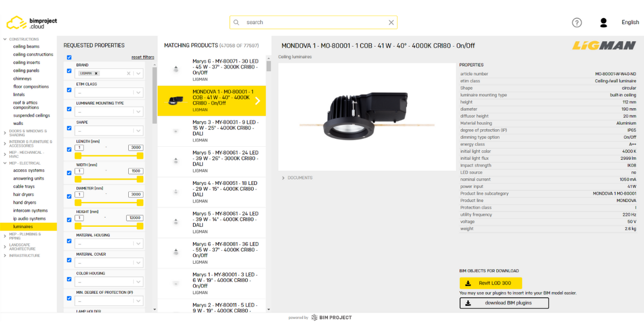
Task: Click the LIGMAN brand logo
Action: (x=604, y=46)
